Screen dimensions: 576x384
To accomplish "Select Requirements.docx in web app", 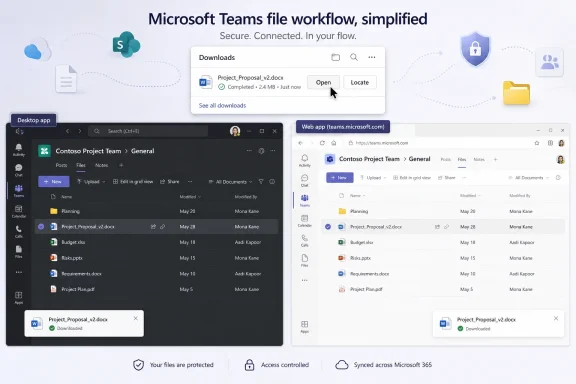I will click(370, 274).
